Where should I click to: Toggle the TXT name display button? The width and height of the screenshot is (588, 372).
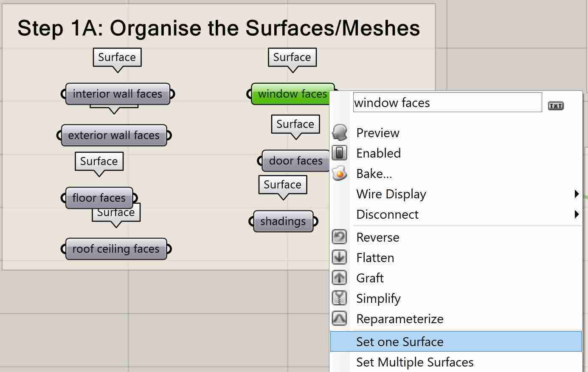[556, 106]
